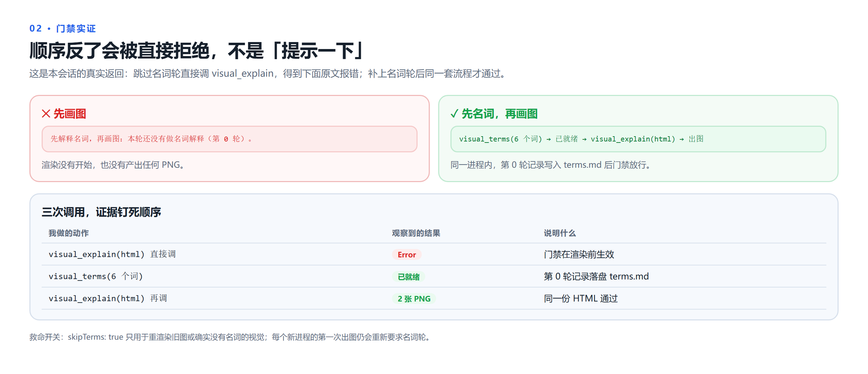Click the column header 说明什么

click(560, 233)
